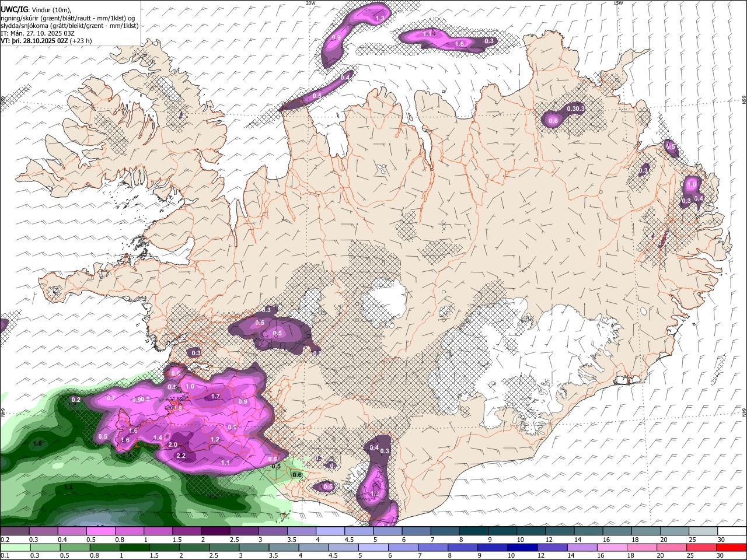This screenshot has height=560, width=747.
Task: Click the '10' label on the rain scale
Action: (x=511, y=556)
